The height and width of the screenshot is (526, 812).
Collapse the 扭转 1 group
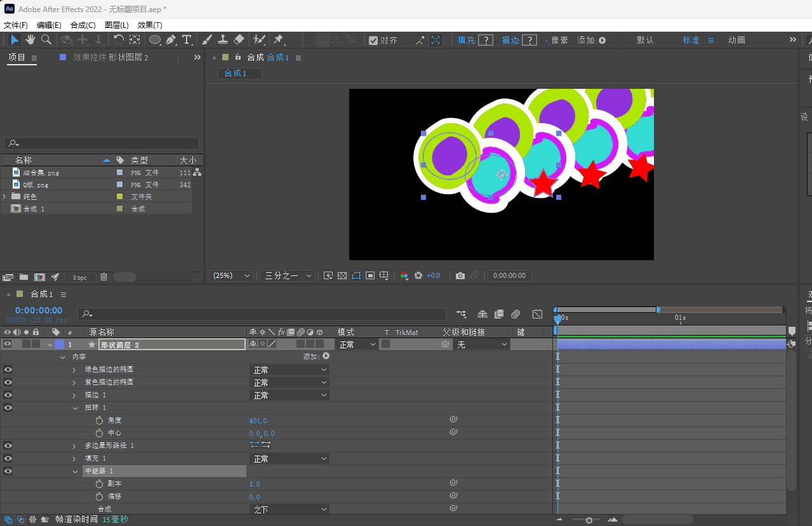74,408
